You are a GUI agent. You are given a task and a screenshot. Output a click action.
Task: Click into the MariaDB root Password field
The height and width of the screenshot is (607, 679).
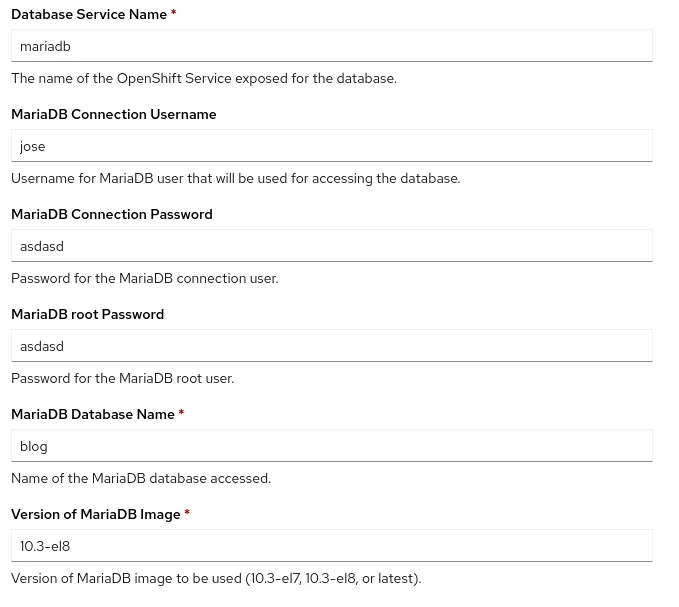(x=331, y=346)
